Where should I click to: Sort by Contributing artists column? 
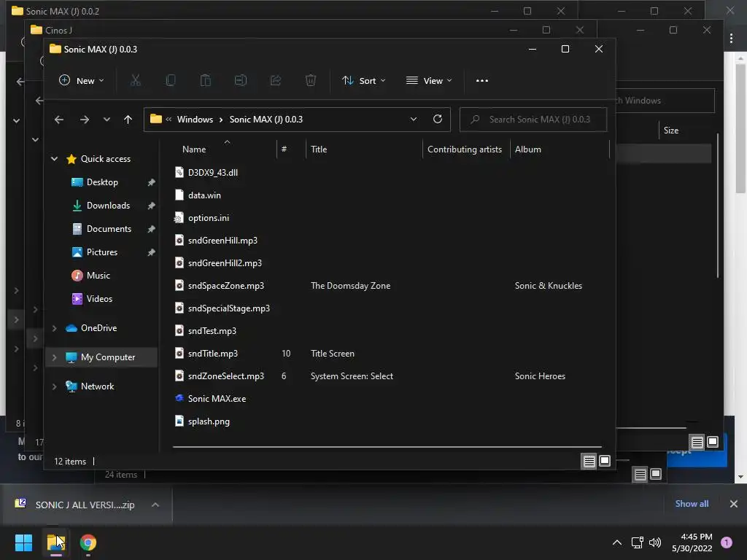pos(465,149)
